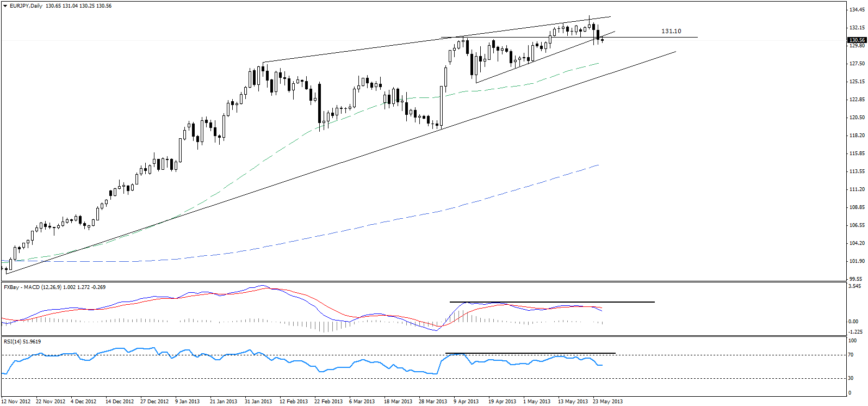Click the current price tag 130.56
Image resolution: width=868 pixels, height=406 pixels.
click(x=857, y=40)
